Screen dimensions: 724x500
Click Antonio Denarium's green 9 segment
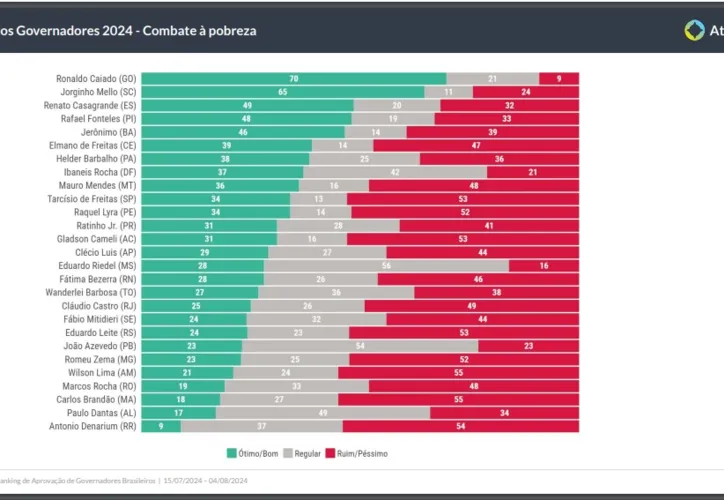click(161, 426)
